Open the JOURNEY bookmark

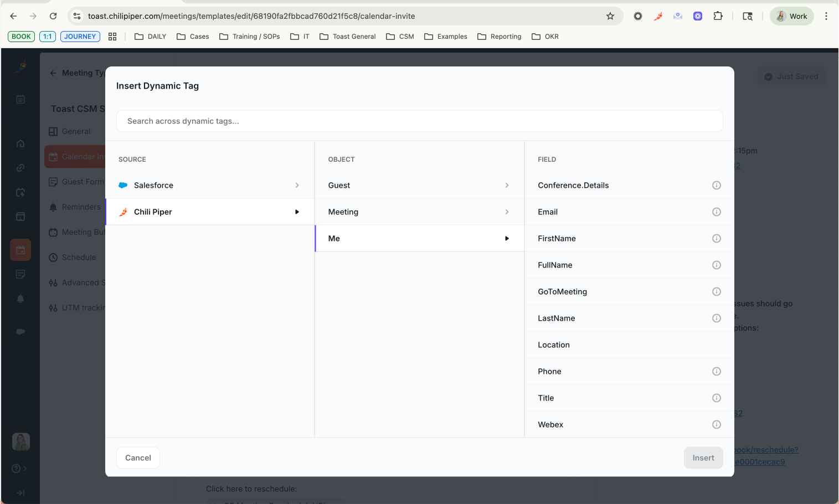point(80,37)
